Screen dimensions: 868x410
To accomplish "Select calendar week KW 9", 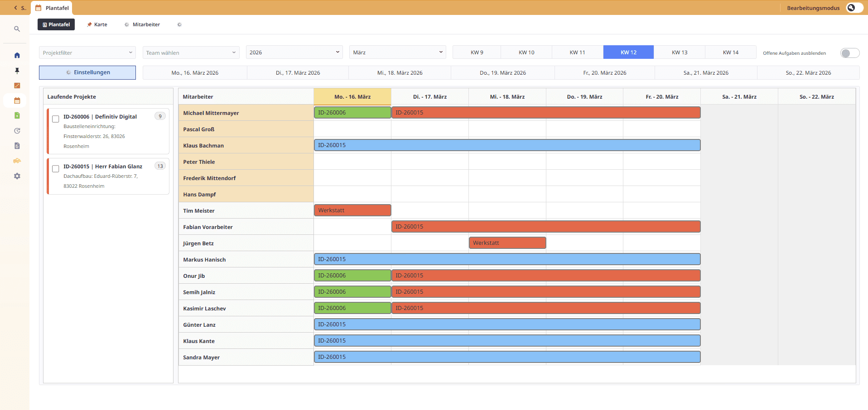I will pos(477,52).
